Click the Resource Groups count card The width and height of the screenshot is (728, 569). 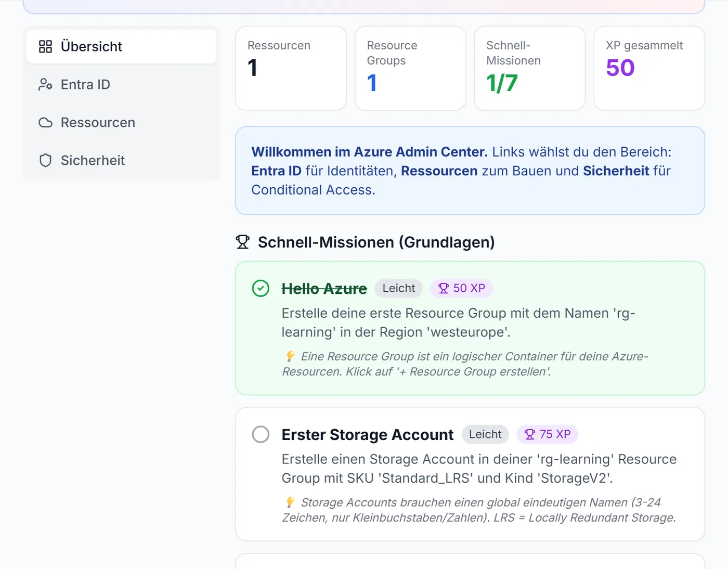(x=410, y=68)
